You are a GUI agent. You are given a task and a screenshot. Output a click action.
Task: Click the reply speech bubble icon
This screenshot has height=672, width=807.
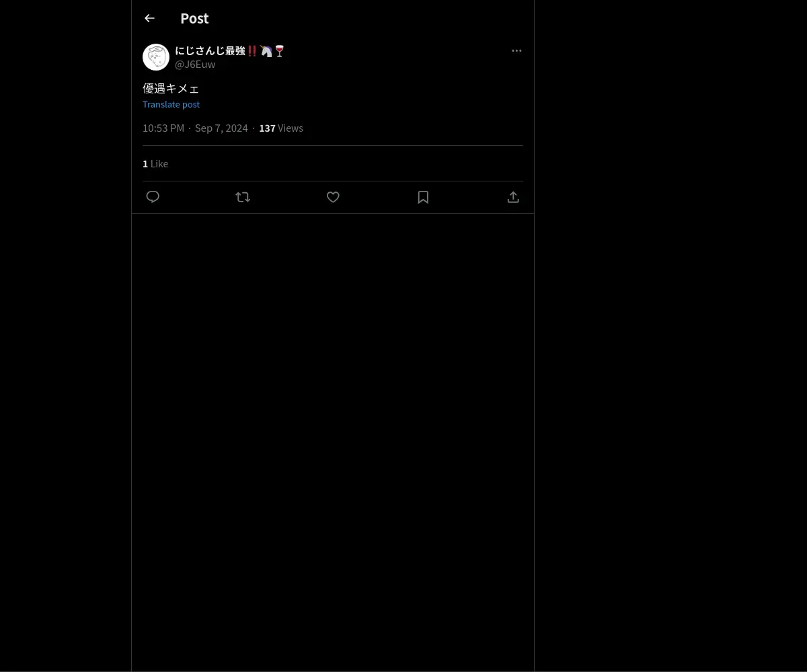pos(153,197)
